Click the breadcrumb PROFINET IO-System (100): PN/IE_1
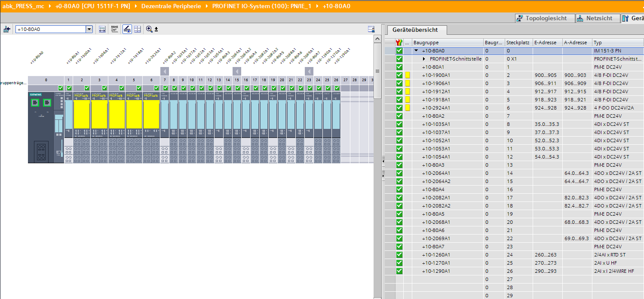Image resolution: width=644 pixels, height=299 pixels. [261, 6]
